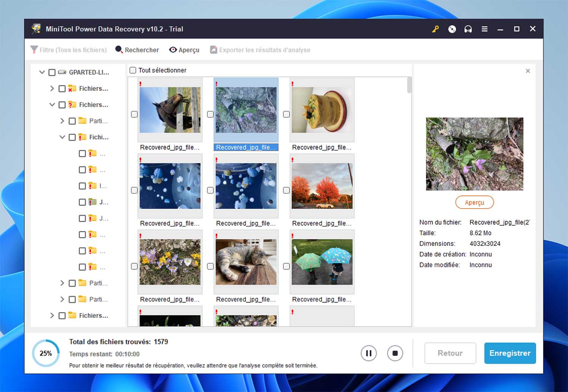The width and height of the screenshot is (568, 392).
Task: Click the orange Aperçu button under preview
Action: coord(474,202)
